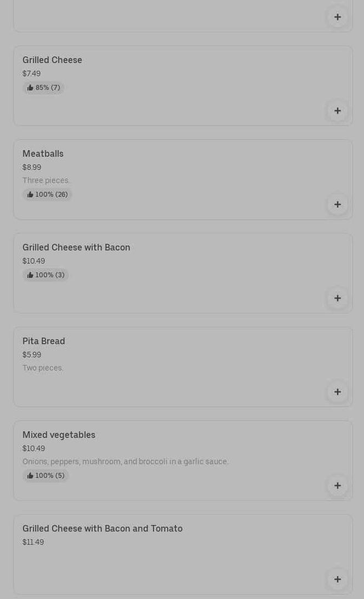Open the Grilled Cheese item title

pos(52,60)
